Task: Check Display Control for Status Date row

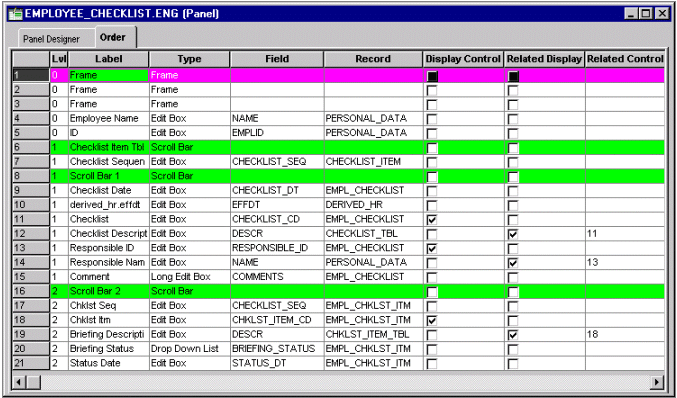Action: (432, 364)
